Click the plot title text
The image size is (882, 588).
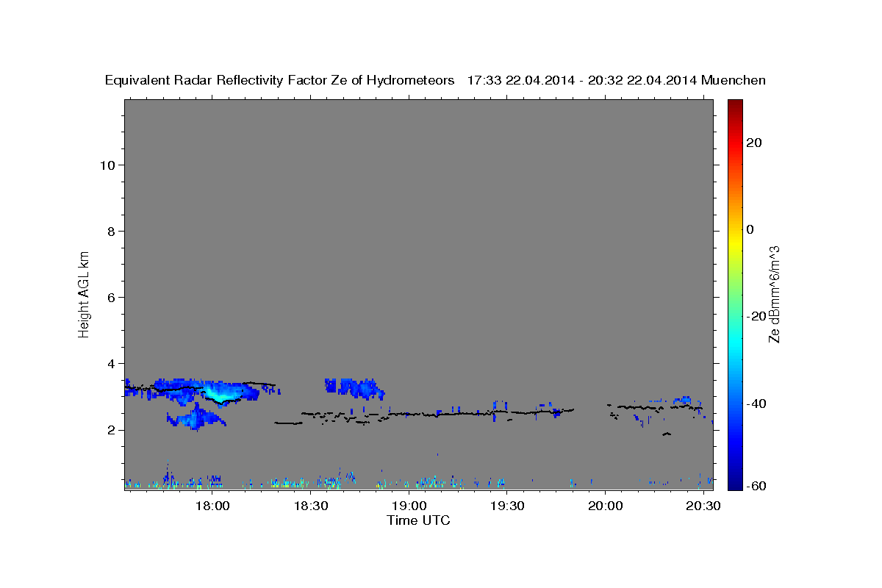tap(435, 80)
